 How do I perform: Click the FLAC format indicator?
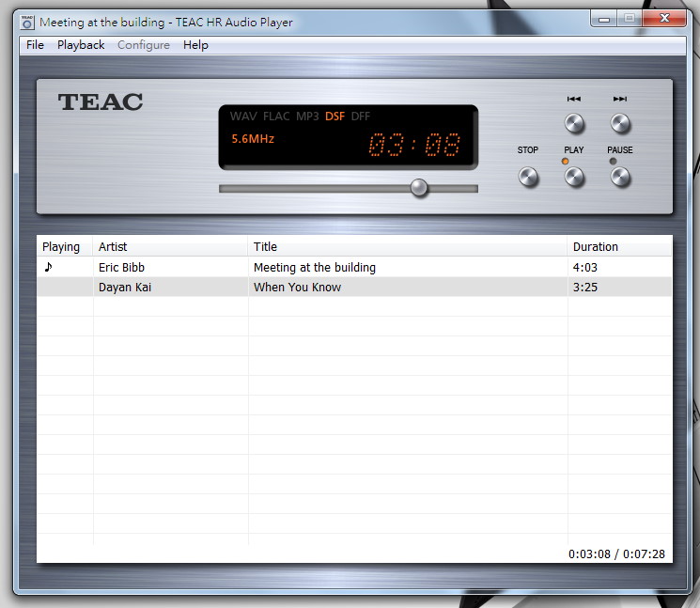[x=276, y=117]
